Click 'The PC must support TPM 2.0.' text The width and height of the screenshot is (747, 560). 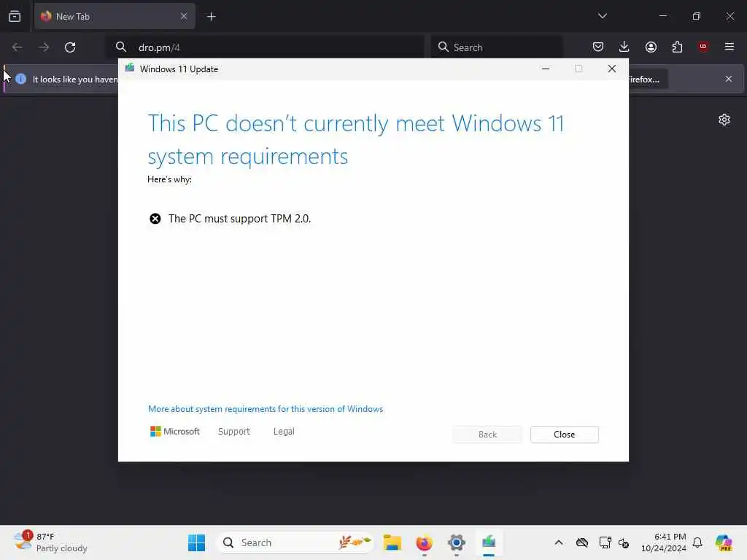point(239,219)
